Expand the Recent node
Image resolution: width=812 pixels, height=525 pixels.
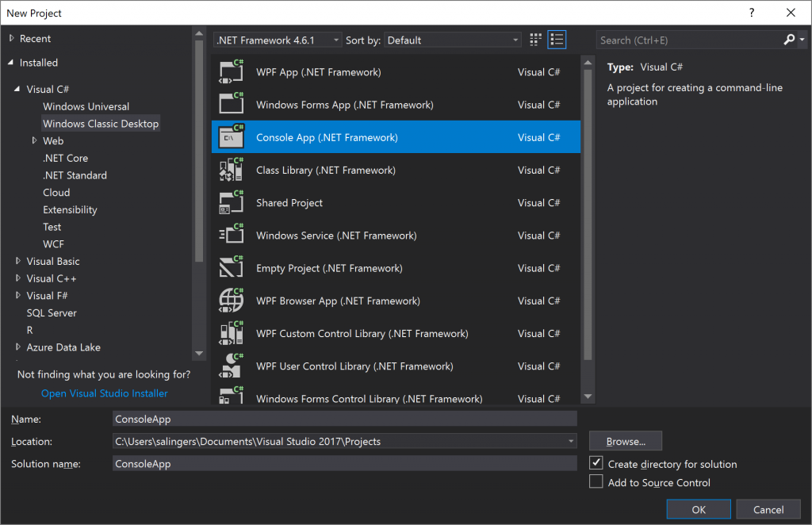[11, 38]
